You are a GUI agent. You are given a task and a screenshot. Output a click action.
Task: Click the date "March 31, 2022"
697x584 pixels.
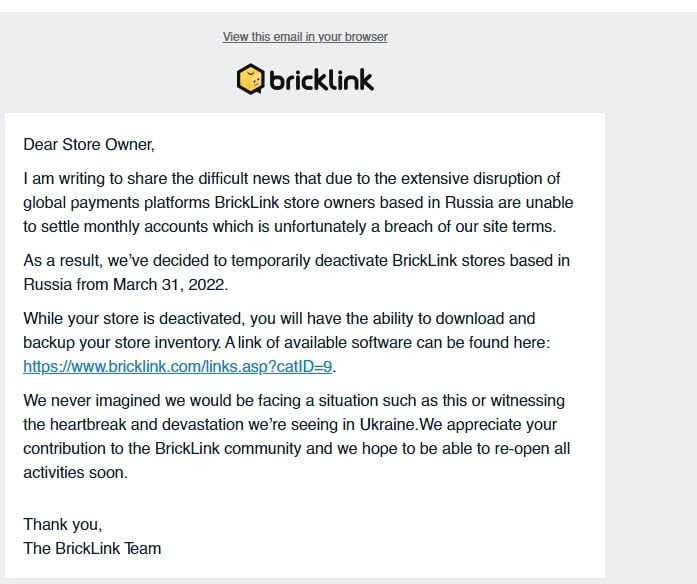pyautogui.click(x=169, y=285)
